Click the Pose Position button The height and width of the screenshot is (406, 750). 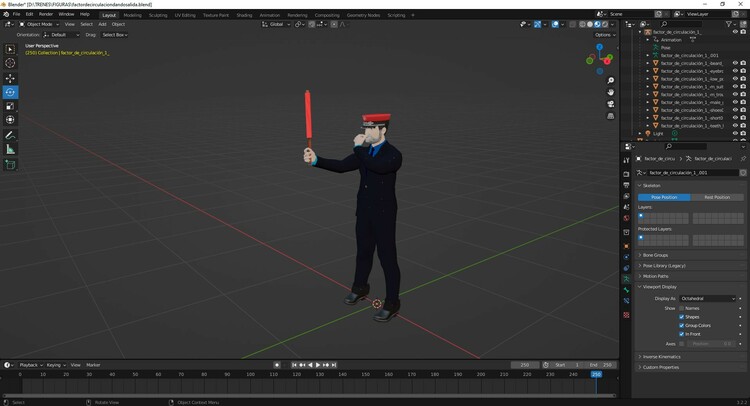coord(664,197)
